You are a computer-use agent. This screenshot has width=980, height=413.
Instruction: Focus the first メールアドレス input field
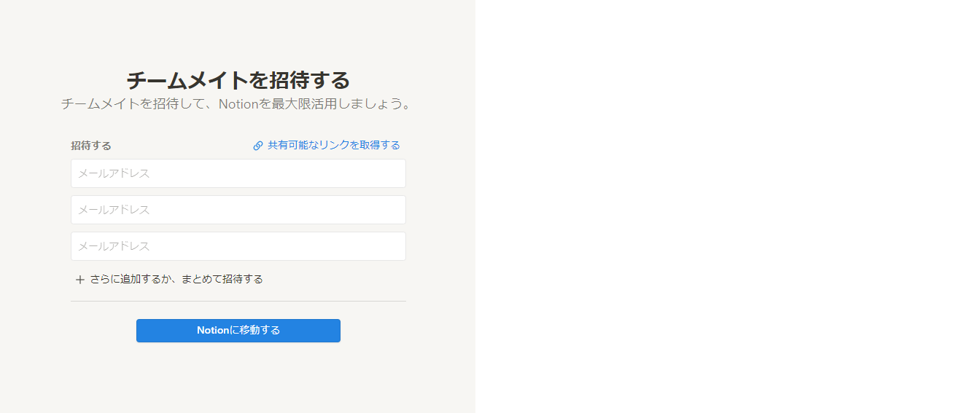238,173
